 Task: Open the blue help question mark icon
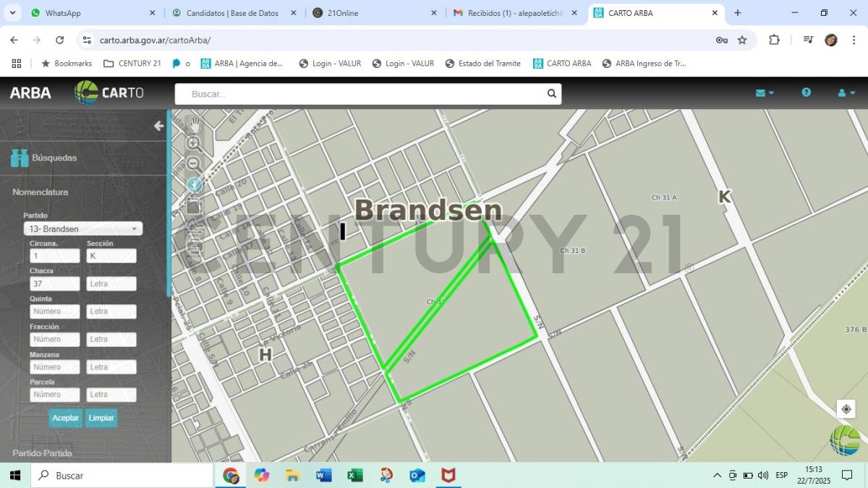pyautogui.click(x=806, y=93)
